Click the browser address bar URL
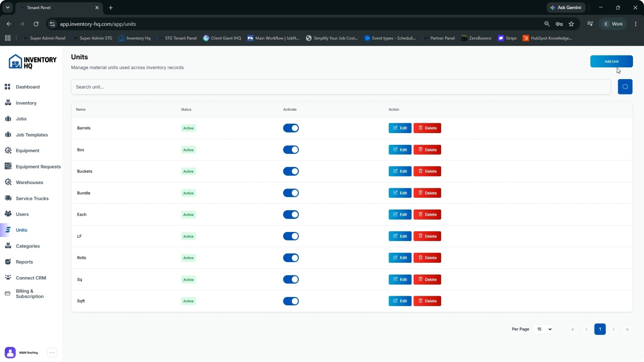Viewport: 644px width, 362px height. tap(98, 24)
